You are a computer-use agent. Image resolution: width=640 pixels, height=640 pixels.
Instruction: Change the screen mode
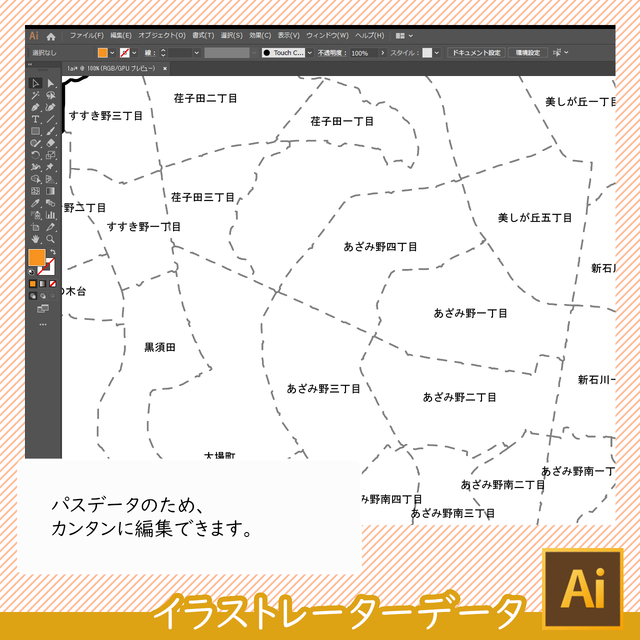pos(43,309)
